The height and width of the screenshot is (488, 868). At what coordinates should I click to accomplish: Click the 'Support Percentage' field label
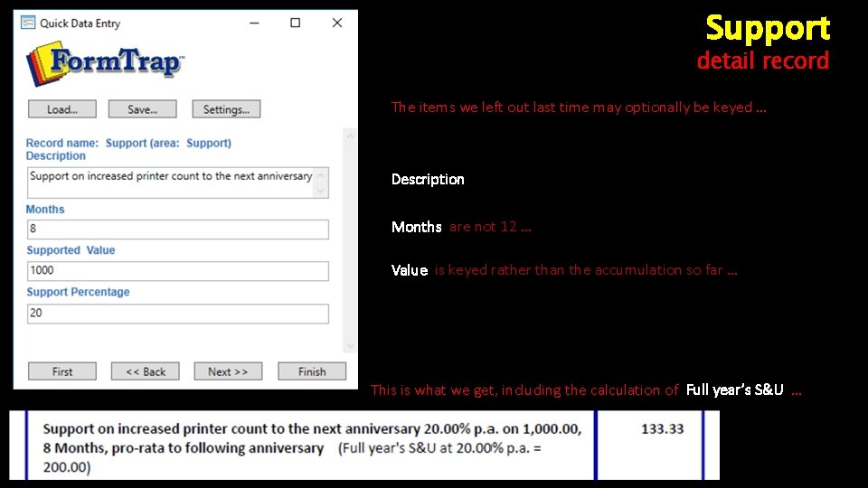coord(78,292)
